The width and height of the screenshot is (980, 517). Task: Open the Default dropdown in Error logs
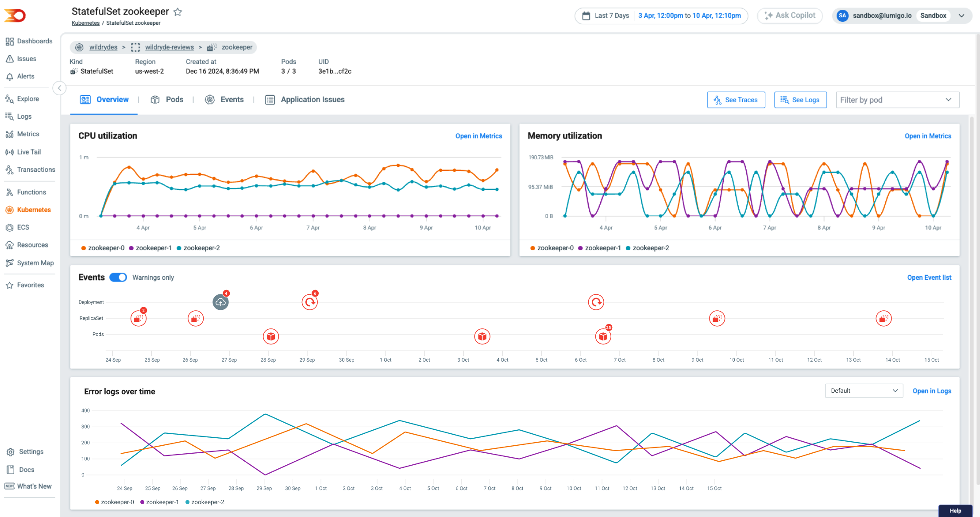[864, 391]
